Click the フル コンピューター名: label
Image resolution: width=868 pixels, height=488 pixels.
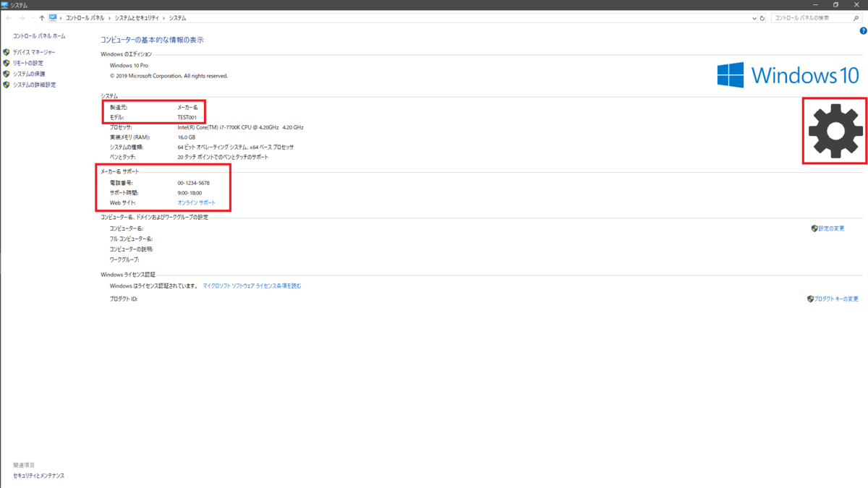131,239
